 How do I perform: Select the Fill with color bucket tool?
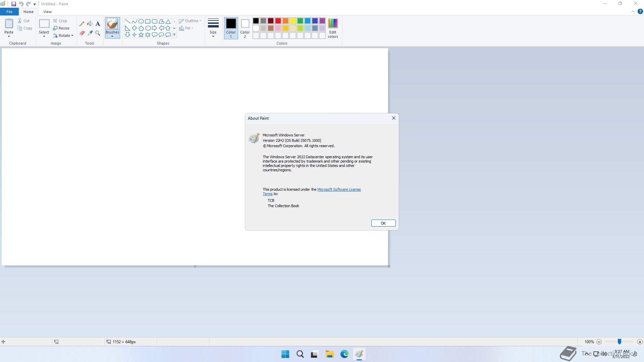90,24
